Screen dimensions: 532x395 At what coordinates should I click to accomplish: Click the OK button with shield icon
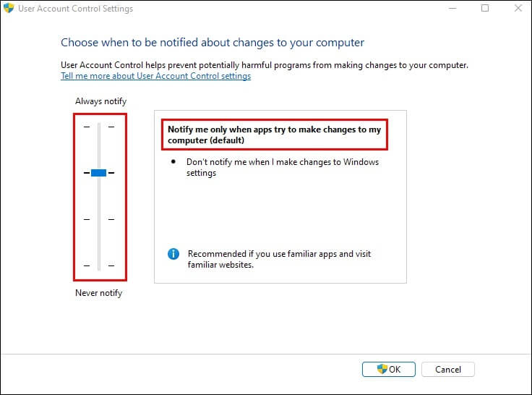click(388, 369)
